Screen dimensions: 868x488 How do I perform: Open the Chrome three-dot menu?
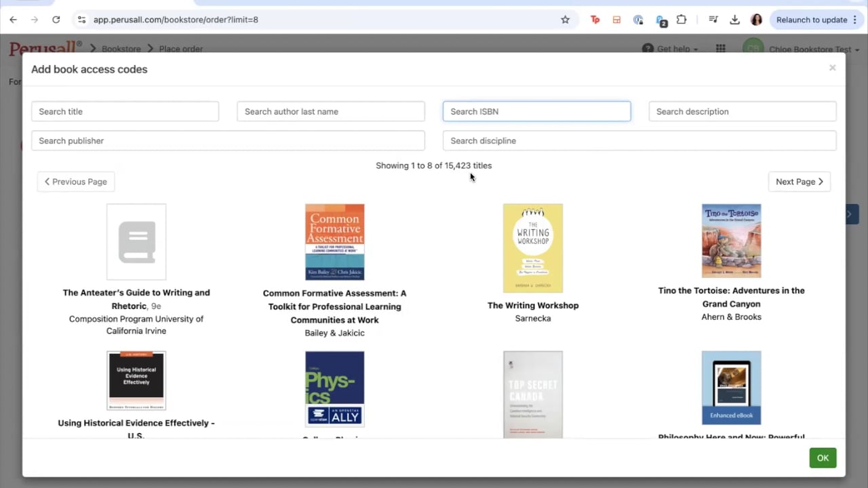click(855, 20)
